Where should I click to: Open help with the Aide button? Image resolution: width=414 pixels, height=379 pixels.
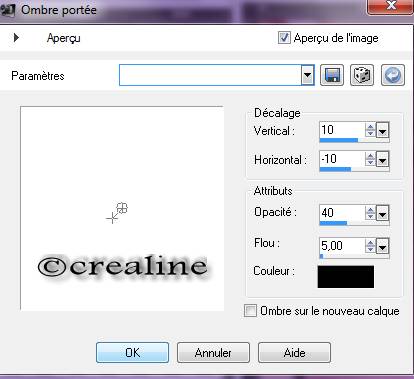(x=294, y=353)
